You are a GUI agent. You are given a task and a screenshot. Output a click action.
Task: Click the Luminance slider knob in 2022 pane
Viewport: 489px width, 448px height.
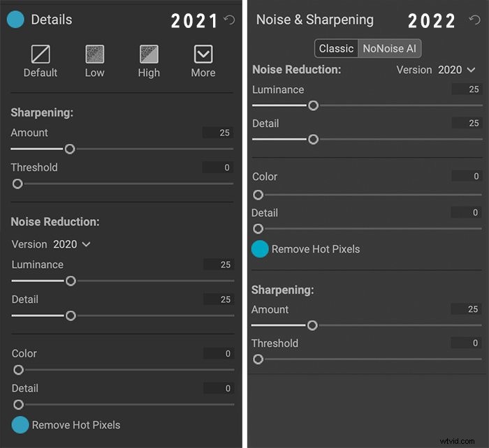pyautogui.click(x=313, y=105)
